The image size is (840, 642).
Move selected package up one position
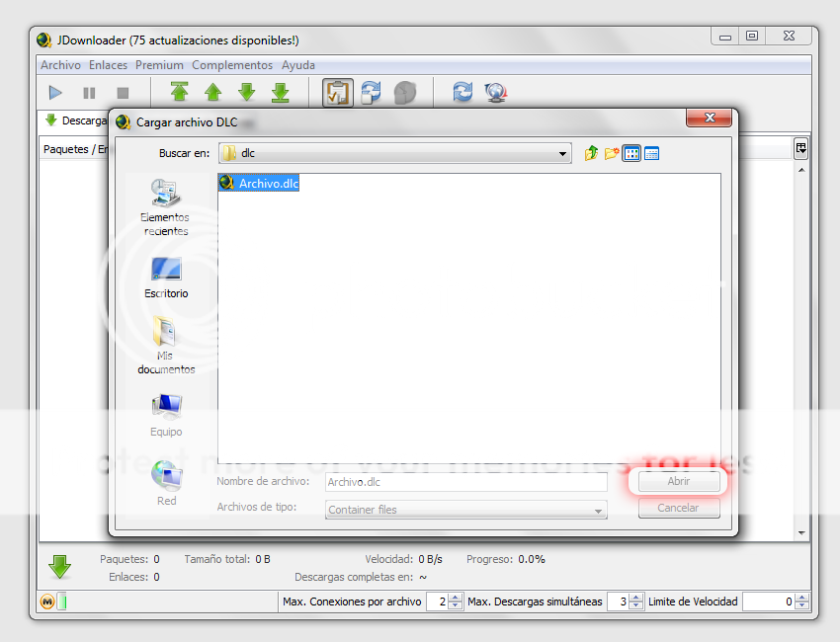[x=213, y=92]
